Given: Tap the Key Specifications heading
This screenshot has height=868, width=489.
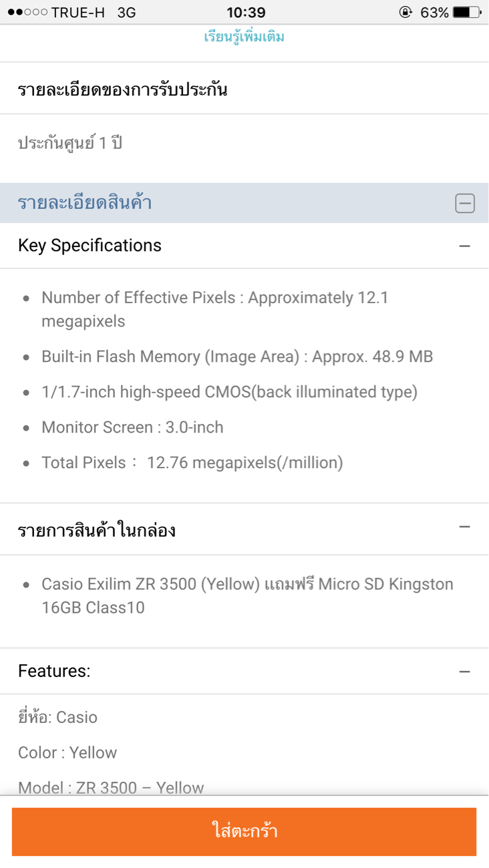Looking at the screenshot, I should tap(90, 246).
